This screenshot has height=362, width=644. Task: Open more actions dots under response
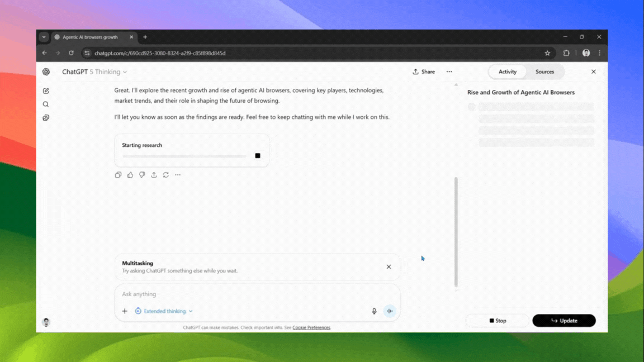(x=178, y=175)
